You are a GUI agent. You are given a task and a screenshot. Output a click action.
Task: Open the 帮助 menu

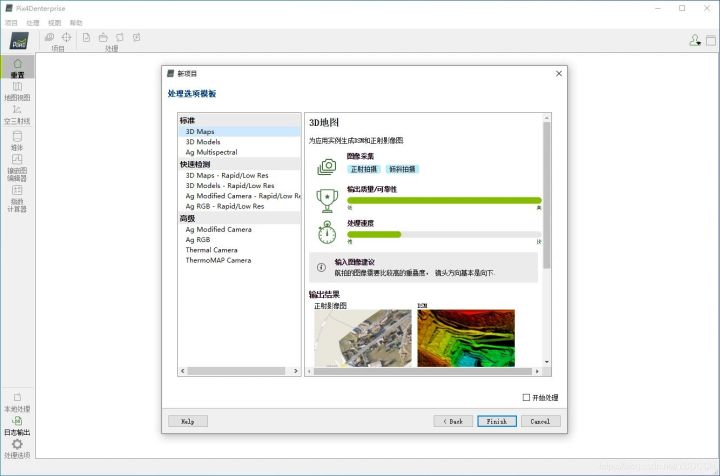pyautogui.click(x=76, y=23)
